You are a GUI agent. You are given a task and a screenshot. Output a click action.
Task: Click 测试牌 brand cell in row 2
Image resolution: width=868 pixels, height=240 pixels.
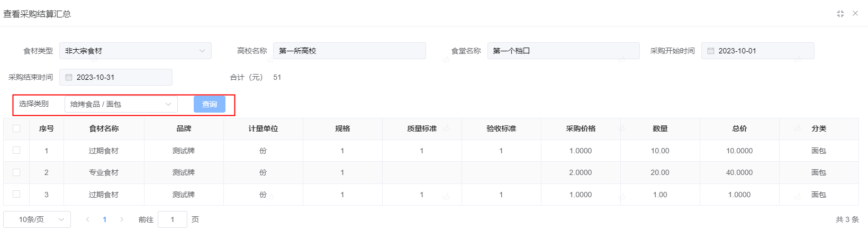tap(184, 172)
